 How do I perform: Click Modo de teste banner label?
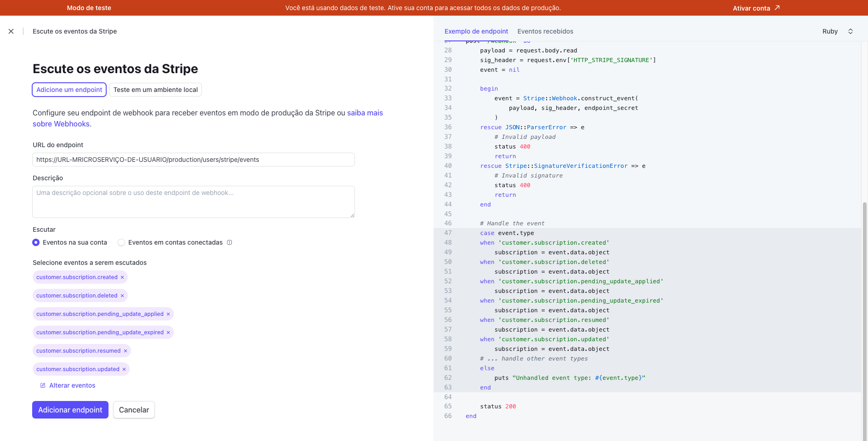tap(89, 8)
